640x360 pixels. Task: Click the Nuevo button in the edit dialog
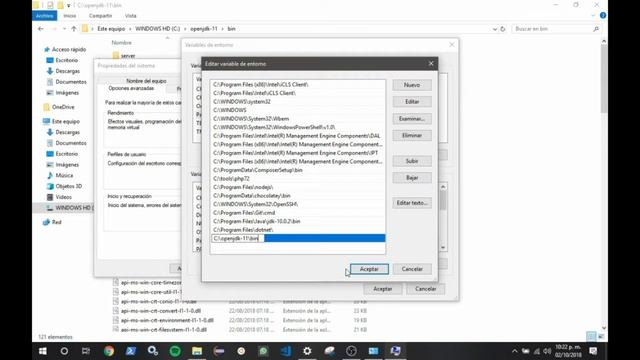412,85
